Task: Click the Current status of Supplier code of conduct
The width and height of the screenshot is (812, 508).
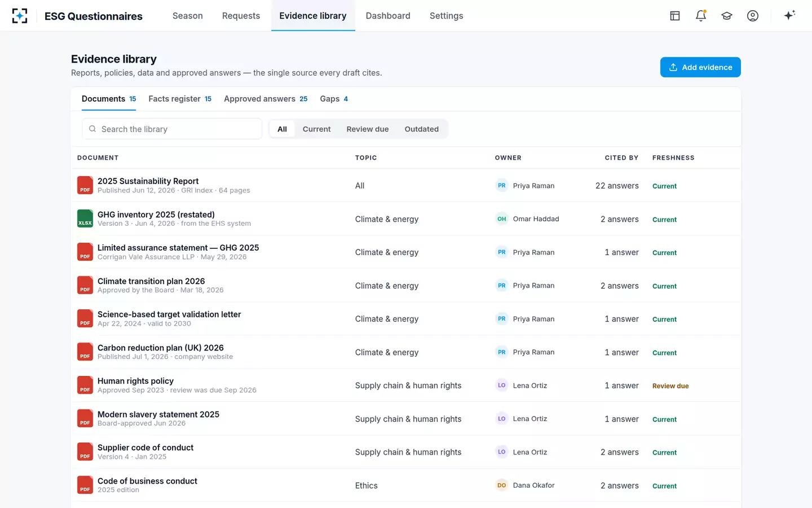Action: point(664,453)
